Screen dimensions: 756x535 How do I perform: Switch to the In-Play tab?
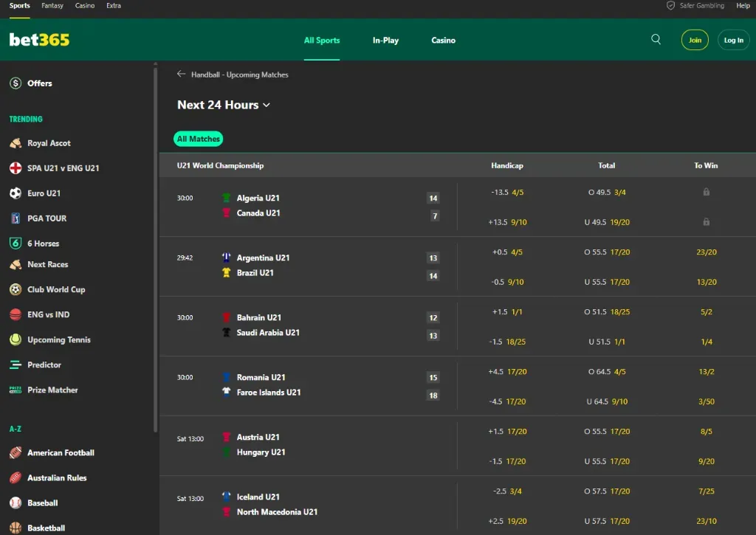(x=385, y=41)
